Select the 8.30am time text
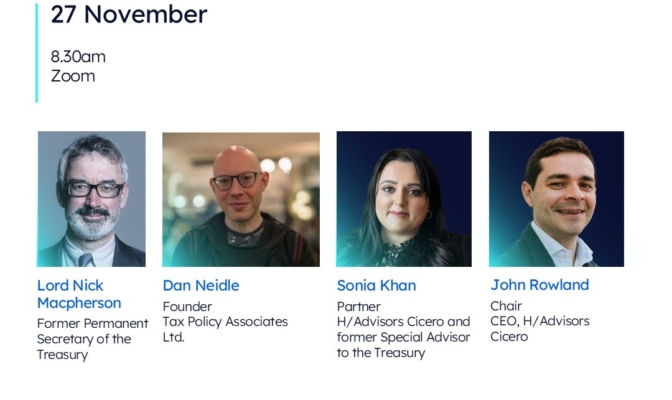The image size is (672, 400). [78, 57]
